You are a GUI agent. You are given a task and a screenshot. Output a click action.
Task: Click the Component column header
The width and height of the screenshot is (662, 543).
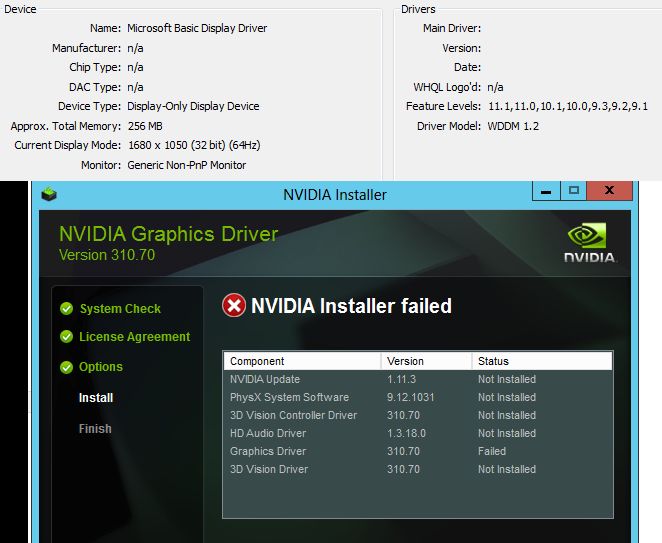[302, 361]
